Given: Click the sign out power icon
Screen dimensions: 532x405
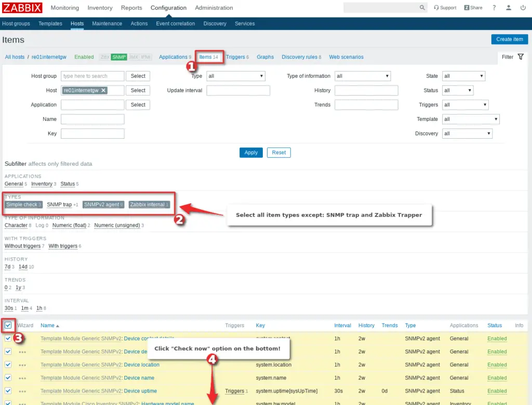Looking at the screenshot, I should point(523,7).
